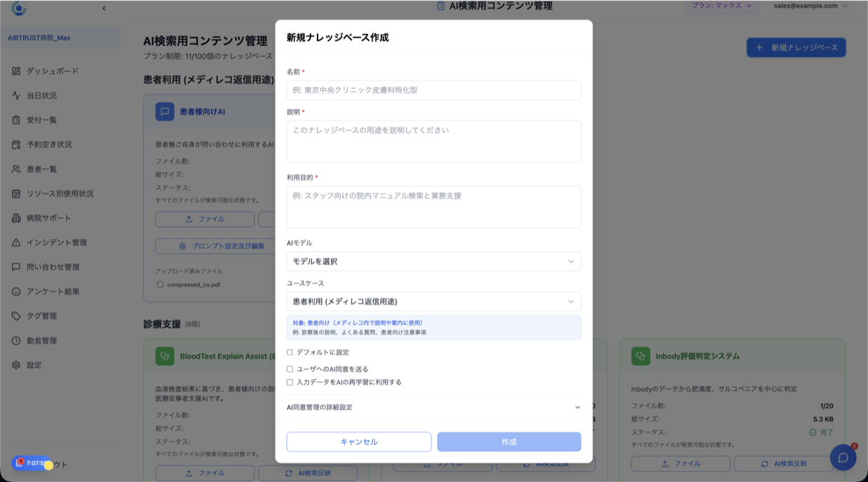Click the キャンセル cancel button
The image size is (868, 482).
359,442
